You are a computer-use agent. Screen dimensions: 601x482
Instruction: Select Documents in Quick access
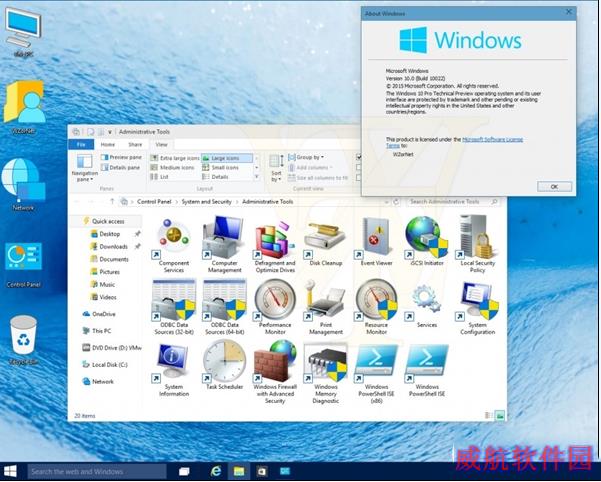pyautogui.click(x=109, y=259)
